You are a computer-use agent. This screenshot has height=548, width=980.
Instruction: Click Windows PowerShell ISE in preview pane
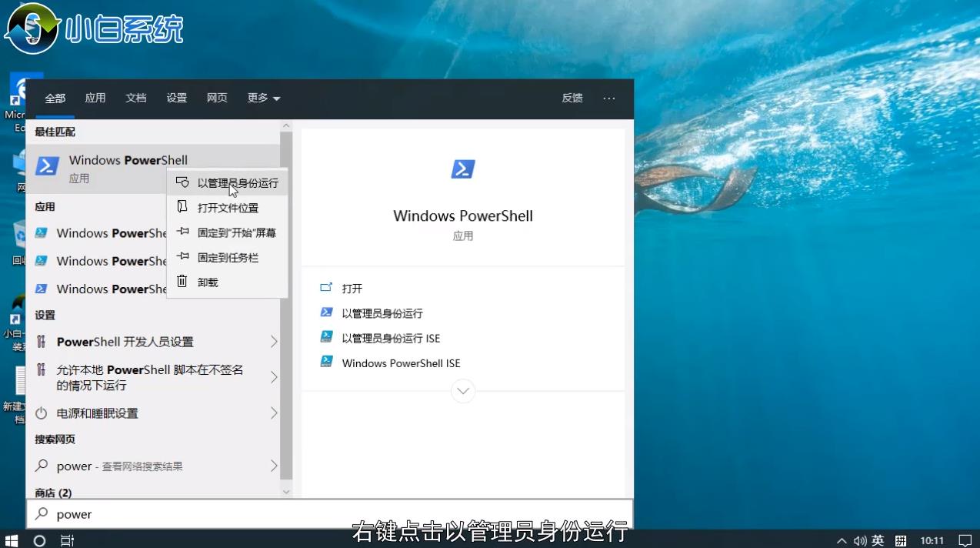[402, 363]
